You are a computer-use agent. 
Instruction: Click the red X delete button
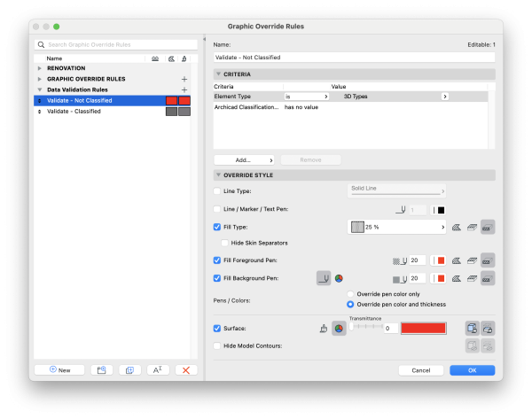click(185, 369)
